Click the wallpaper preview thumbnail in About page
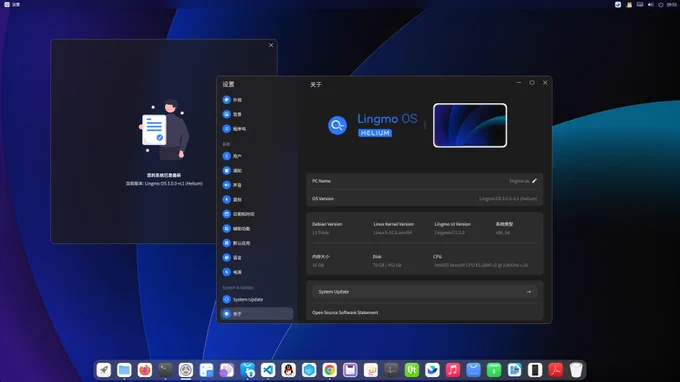The width and height of the screenshot is (680, 382). [x=470, y=125]
